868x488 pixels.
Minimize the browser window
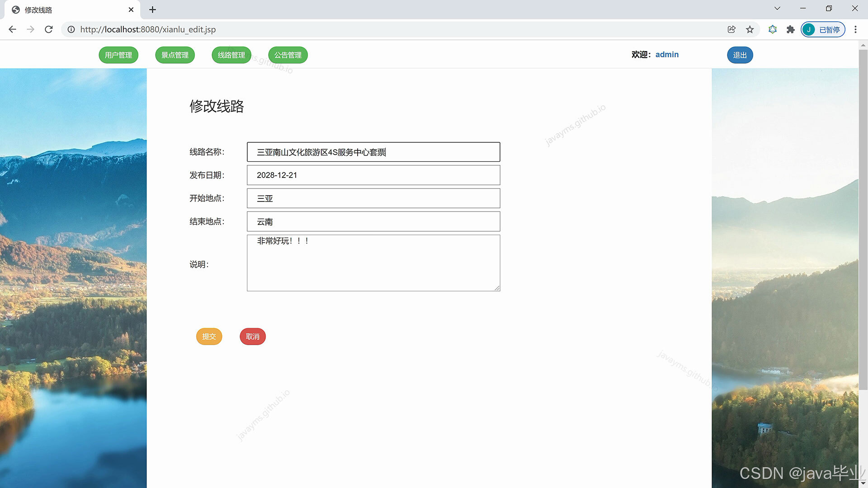tap(803, 8)
